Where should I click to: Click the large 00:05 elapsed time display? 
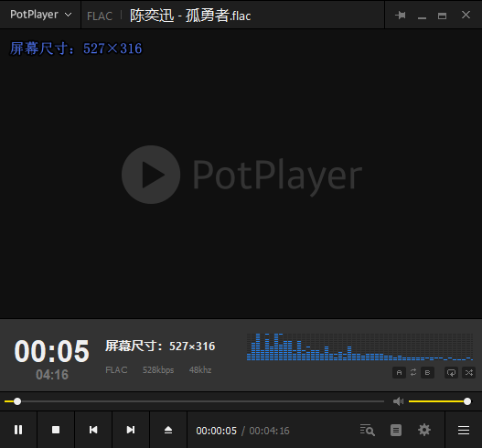(x=51, y=351)
